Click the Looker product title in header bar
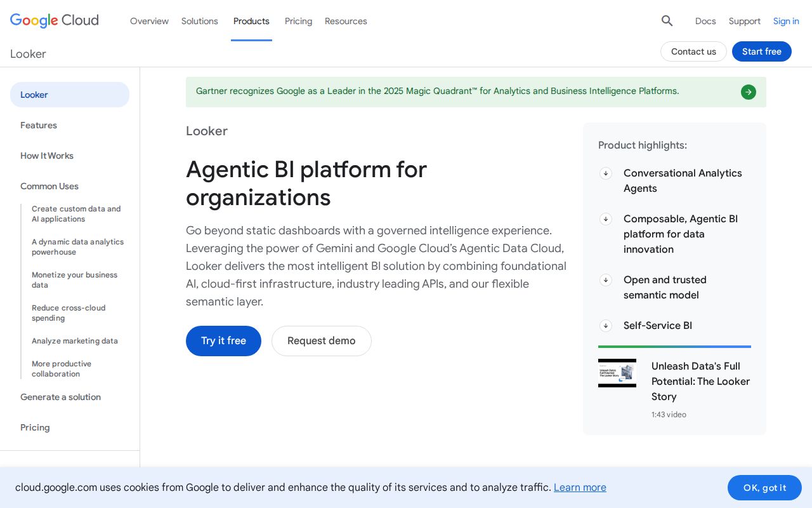The image size is (812, 508). pyautogui.click(x=28, y=54)
